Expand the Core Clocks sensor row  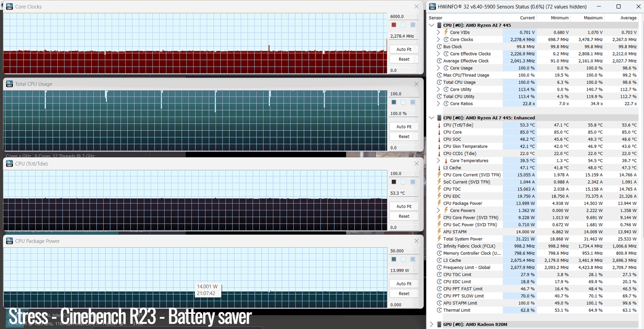[439, 39]
